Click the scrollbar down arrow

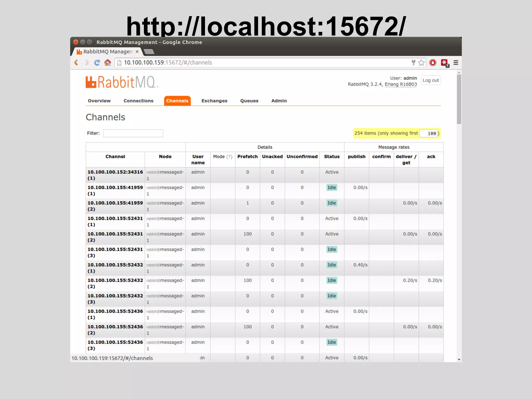click(459, 360)
